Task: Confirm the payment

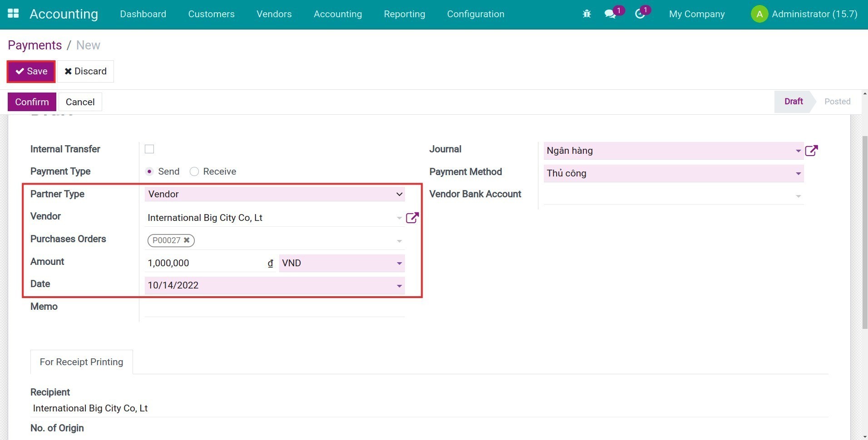Action: pos(31,102)
